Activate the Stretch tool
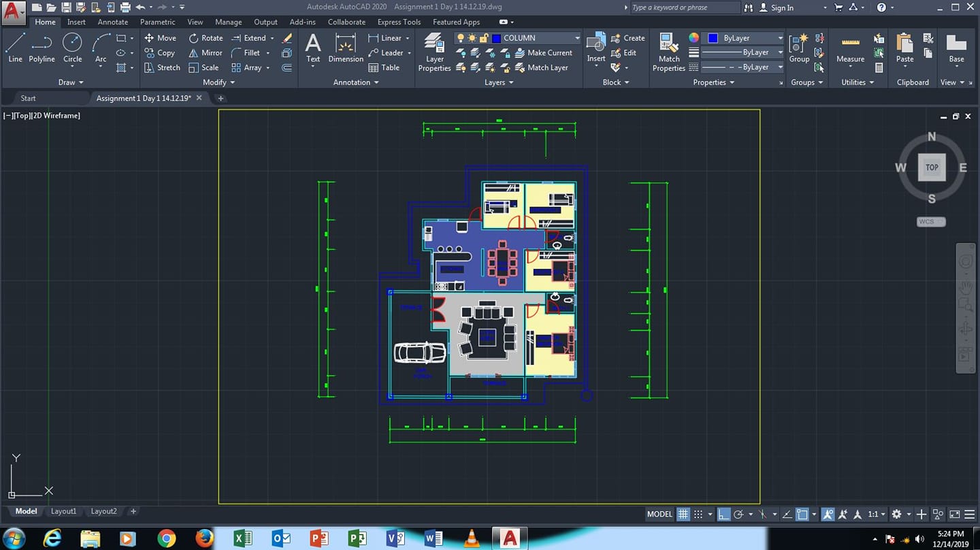 [x=162, y=68]
